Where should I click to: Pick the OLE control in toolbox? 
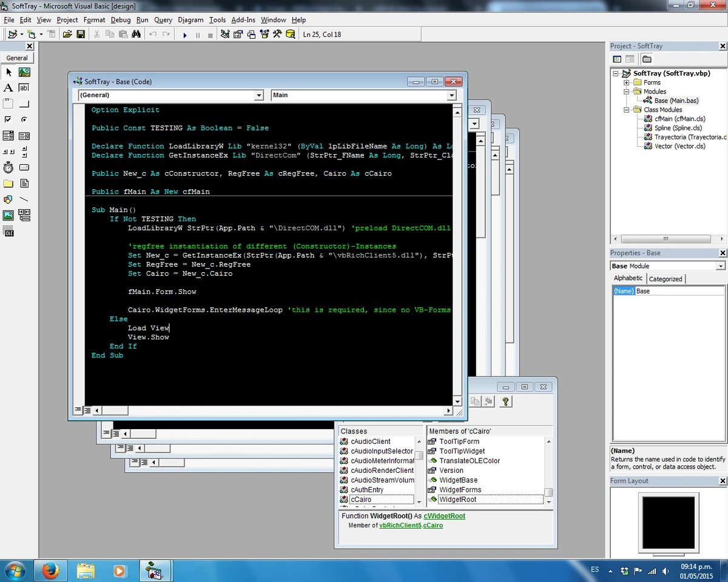click(x=8, y=231)
